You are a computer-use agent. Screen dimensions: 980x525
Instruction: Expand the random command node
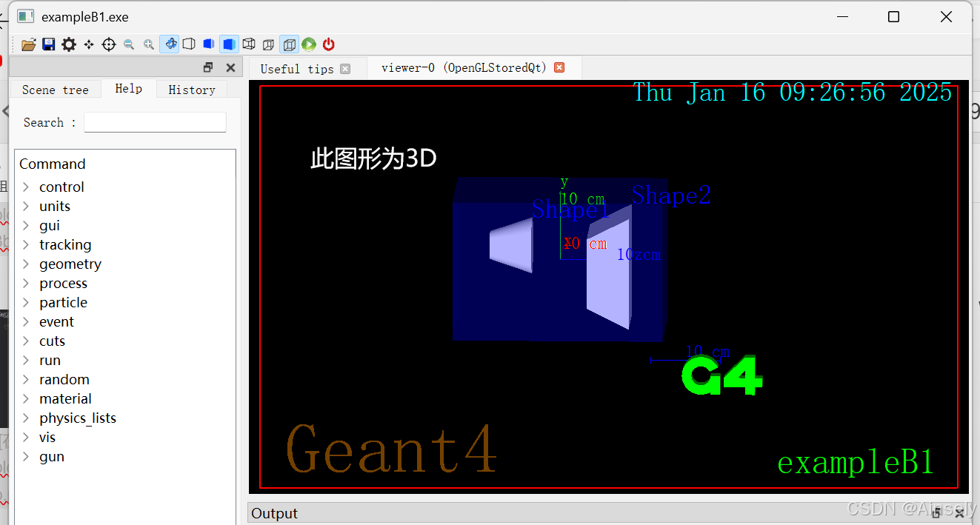click(26, 379)
